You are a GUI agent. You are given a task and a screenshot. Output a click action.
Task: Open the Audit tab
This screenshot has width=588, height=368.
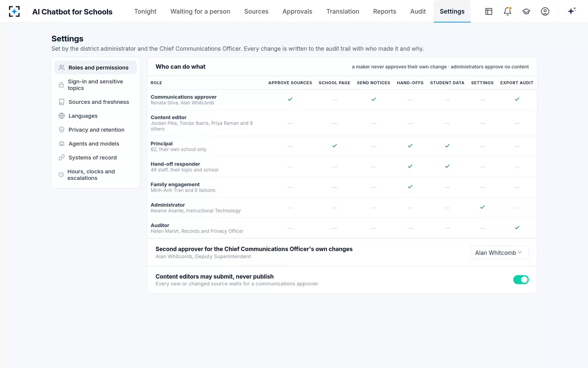[x=418, y=11]
